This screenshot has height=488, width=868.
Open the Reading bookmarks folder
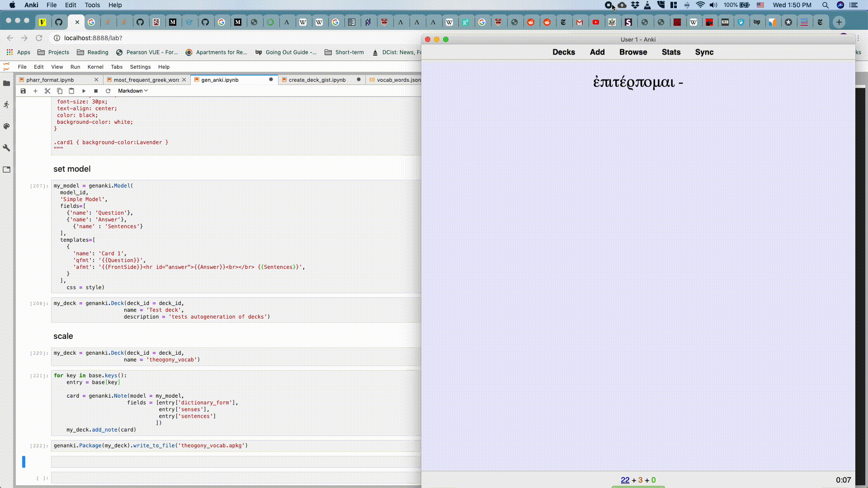[x=93, y=52]
